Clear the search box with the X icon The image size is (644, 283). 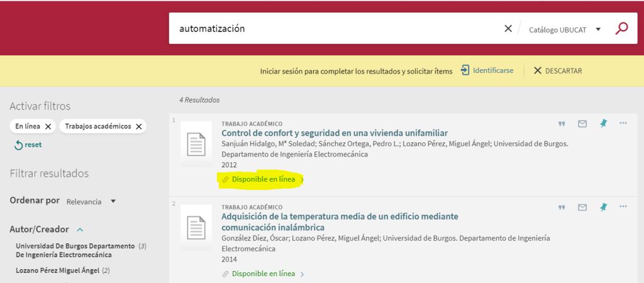point(508,28)
